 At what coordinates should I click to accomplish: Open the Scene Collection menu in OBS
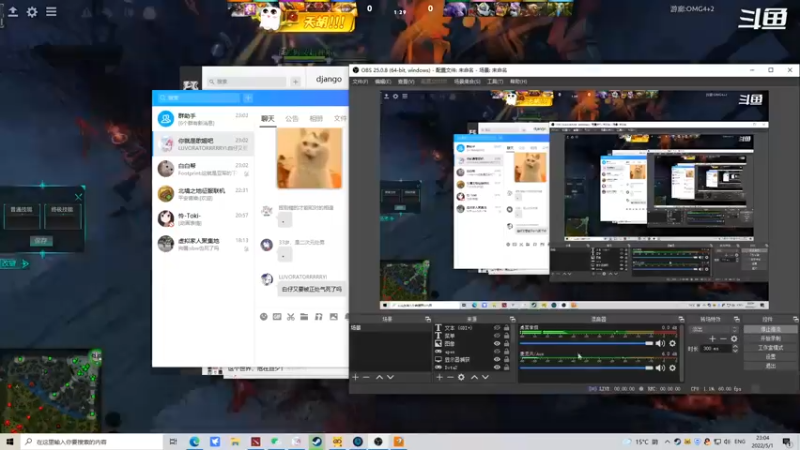point(467,82)
